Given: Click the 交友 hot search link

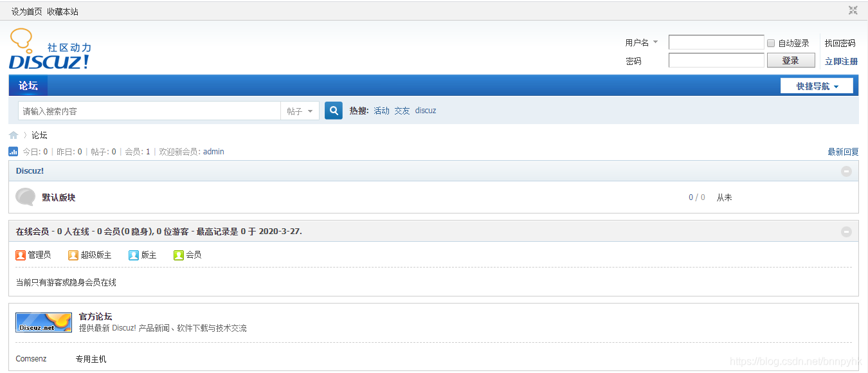Looking at the screenshot, I should [x=402, y=111].
